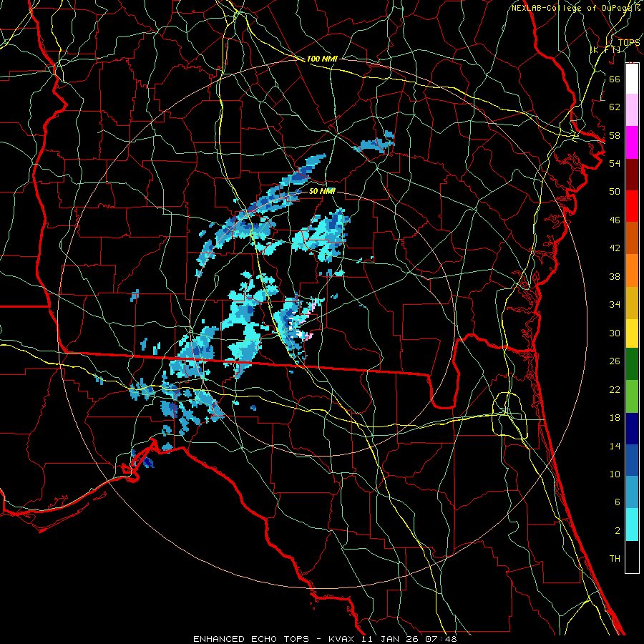The height and width of the screenshot is (644, 644).
Task: Click the legend value "6"
Action: (x=617, y=502)
